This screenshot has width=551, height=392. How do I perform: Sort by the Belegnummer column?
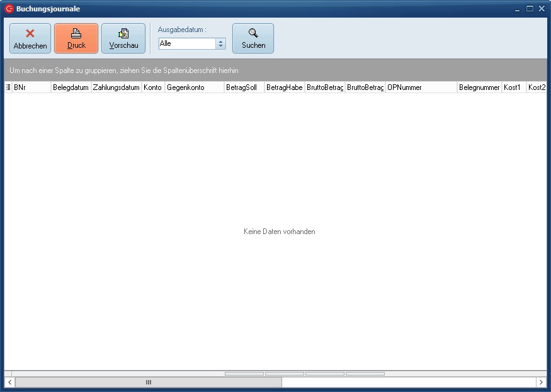[479, 87]
